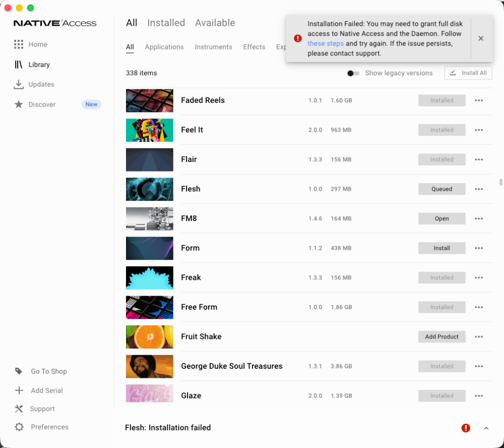The height and width of the screenshot is (448, 504).
Task: Open more options for George Duke Soul Treasures
Action: pos(479,366)
